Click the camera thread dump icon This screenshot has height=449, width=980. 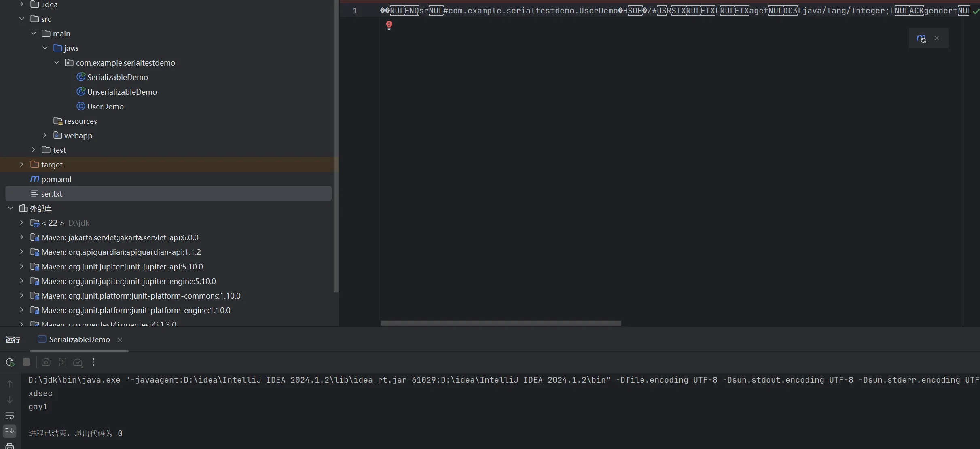coord(46,362)
